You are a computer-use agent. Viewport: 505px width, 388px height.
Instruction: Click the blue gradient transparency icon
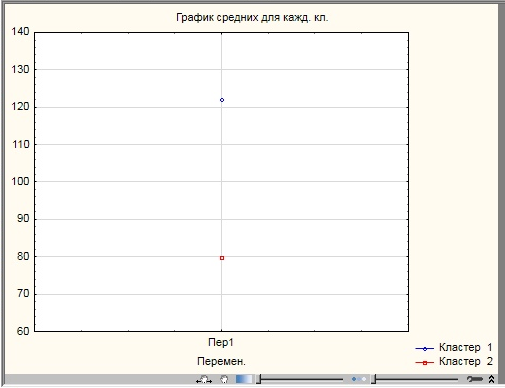[x=244, y=379]
